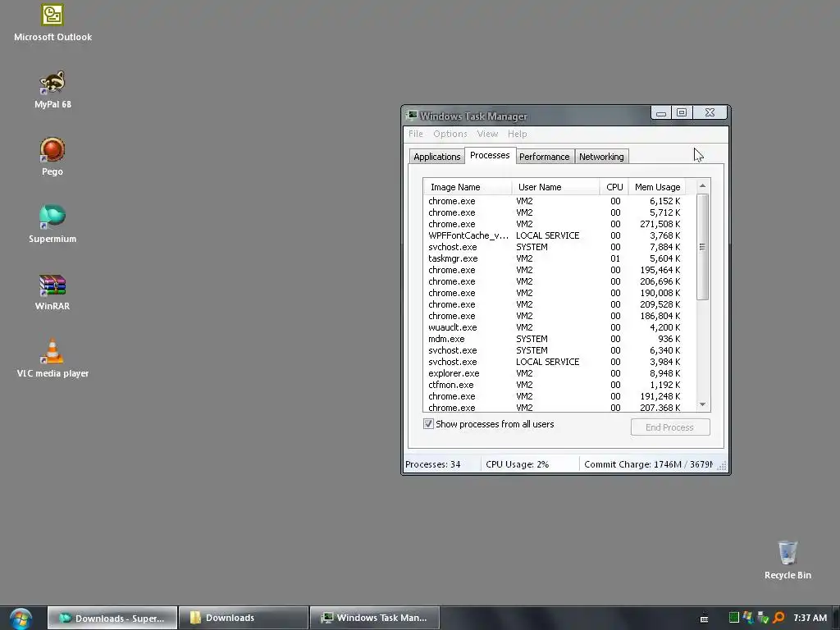Close the Windows Task Manager window
Screen dimensions: 840x630
click(x=710, y=112)
